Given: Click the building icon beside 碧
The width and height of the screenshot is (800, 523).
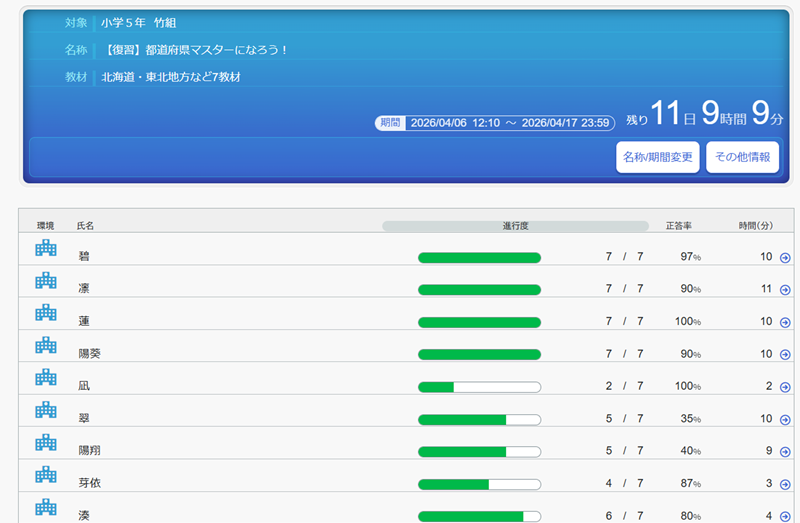Looking at the screenshot, I should (46, 250).
